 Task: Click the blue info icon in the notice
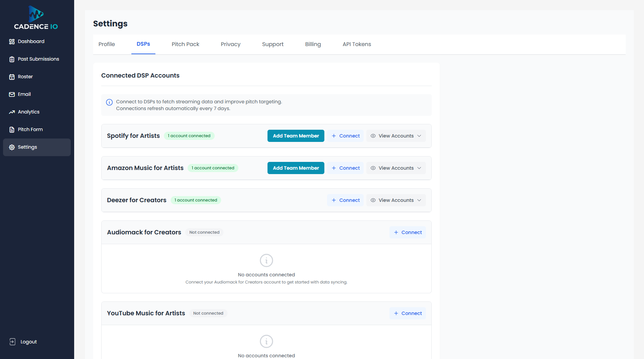pos(109,102)
